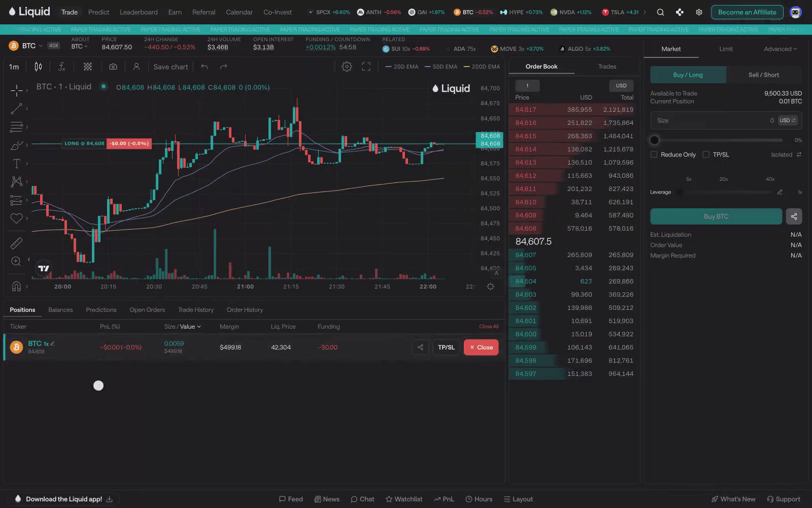Share the BTC position row

[420, 347]
